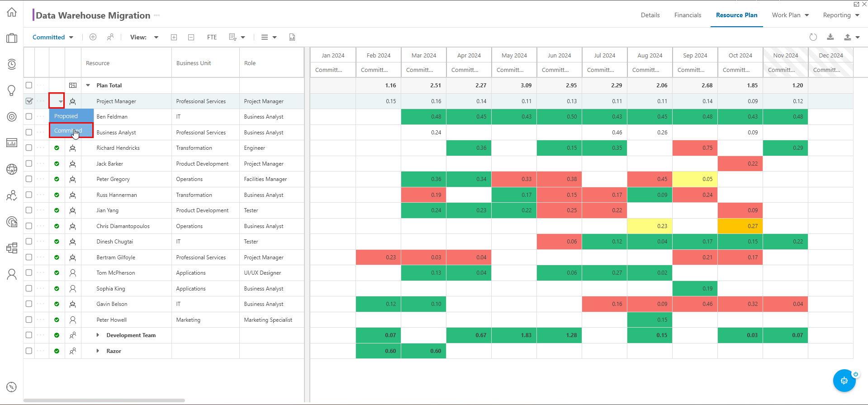
Task: Uncheck the Project Manager row checkbox
Action: [29, 101]
